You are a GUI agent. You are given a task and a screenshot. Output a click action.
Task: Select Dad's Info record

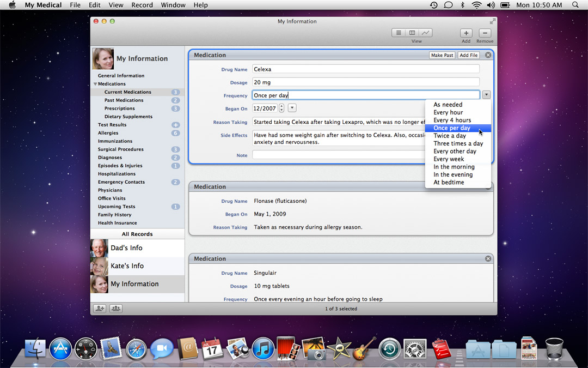click(x=126, y=248)
